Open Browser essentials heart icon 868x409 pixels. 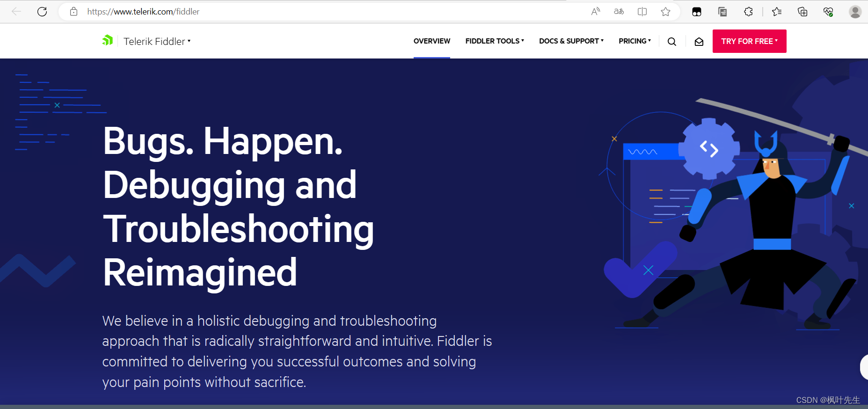click(828, 12)
